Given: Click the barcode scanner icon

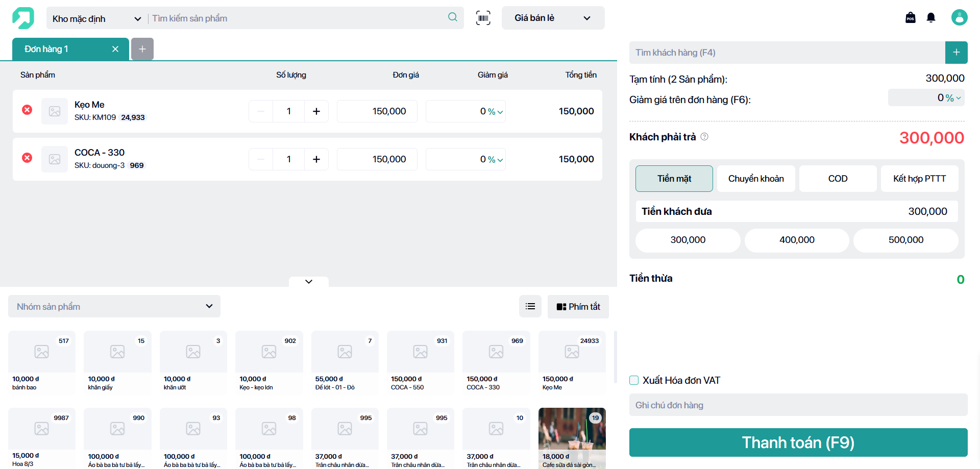Looking at the screenshot, I should pos(483,18).
